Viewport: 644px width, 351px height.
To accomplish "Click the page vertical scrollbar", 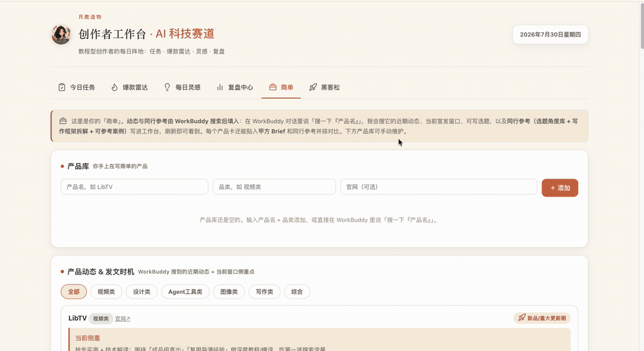I will point(641,25).
